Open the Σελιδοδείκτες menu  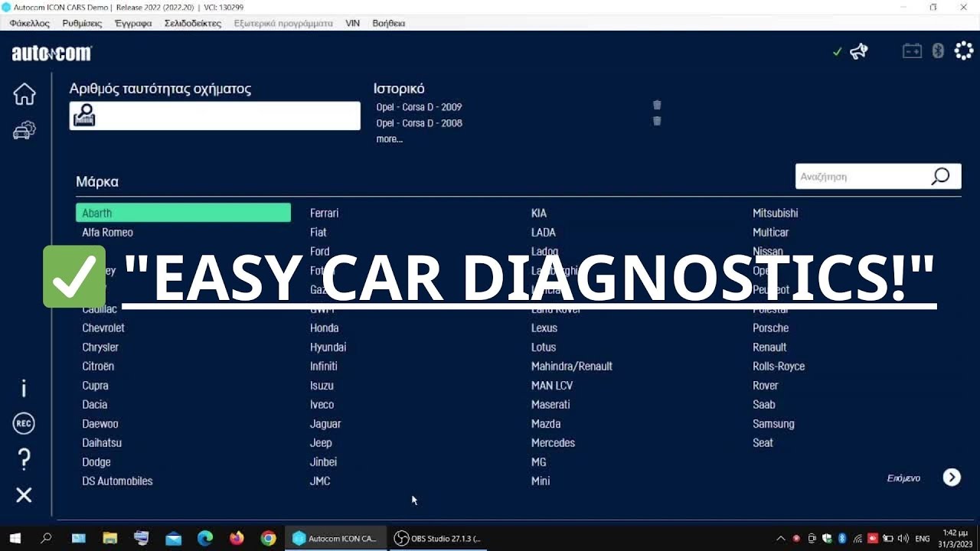(193, 23)
